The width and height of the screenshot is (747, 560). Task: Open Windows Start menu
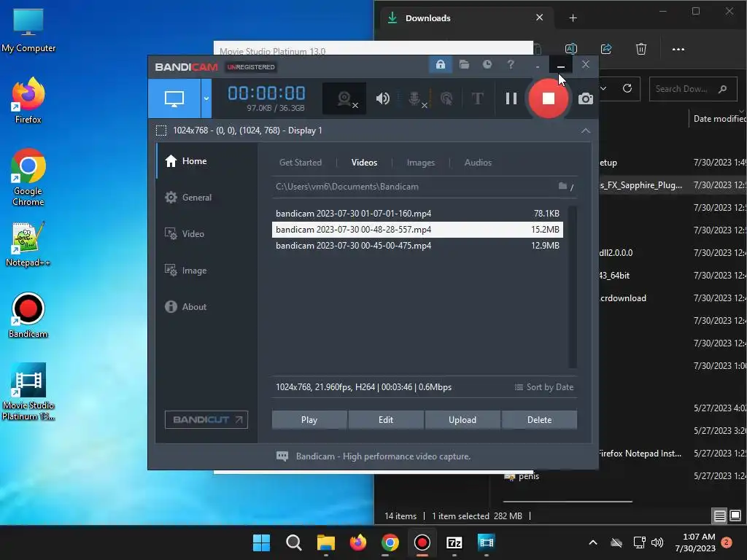click(x=261, y=542)
